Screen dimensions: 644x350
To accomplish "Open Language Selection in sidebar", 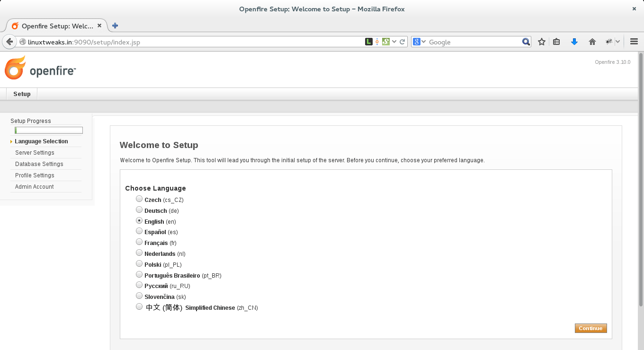I will point(41,141).
